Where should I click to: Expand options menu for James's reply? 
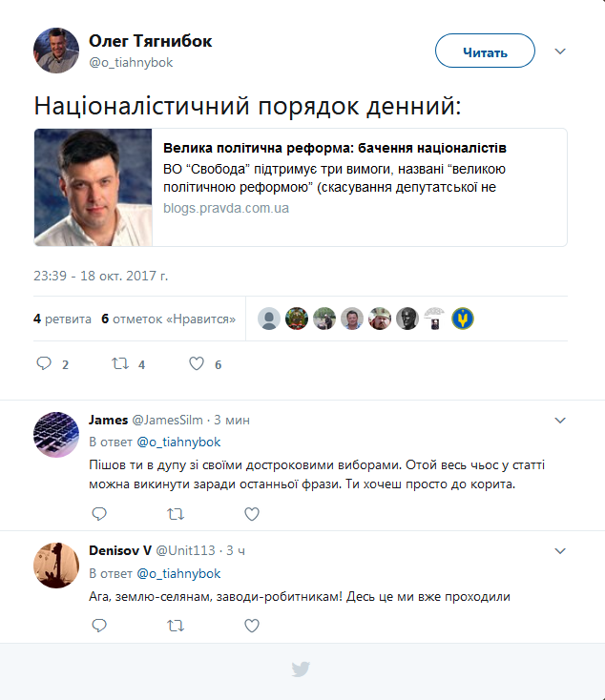pos(560,420)
